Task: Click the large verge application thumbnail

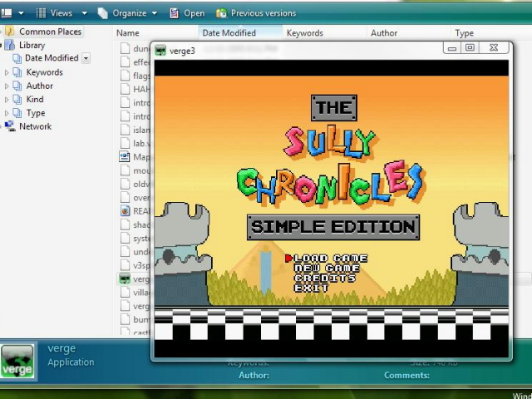Action: [17, 362]
